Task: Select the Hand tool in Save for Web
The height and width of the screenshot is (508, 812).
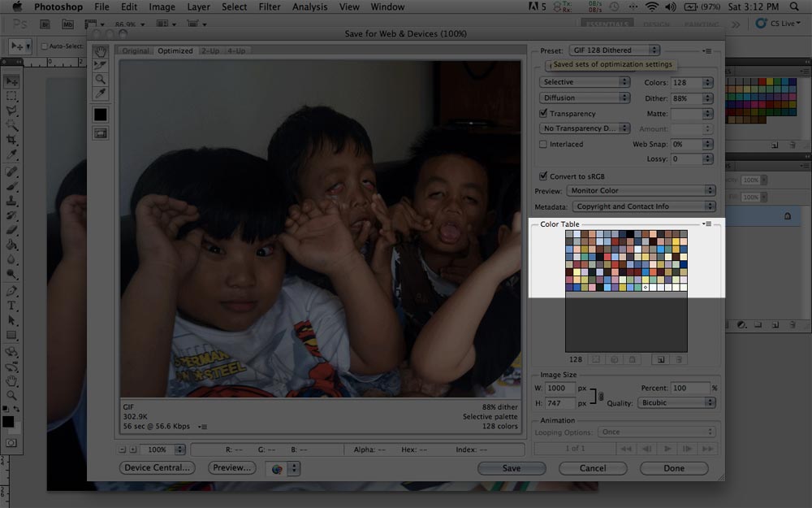Action: tap(101, 52)
